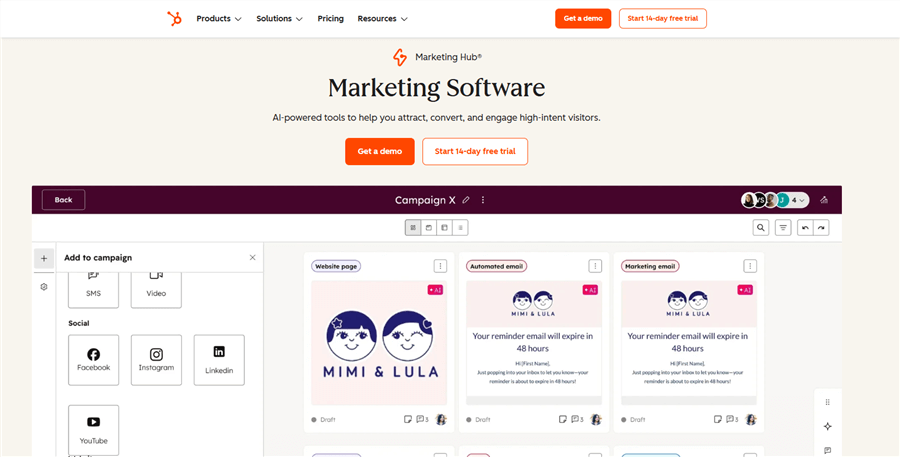Click Start 14-day free trial in navigation bar

click(662, 18)
